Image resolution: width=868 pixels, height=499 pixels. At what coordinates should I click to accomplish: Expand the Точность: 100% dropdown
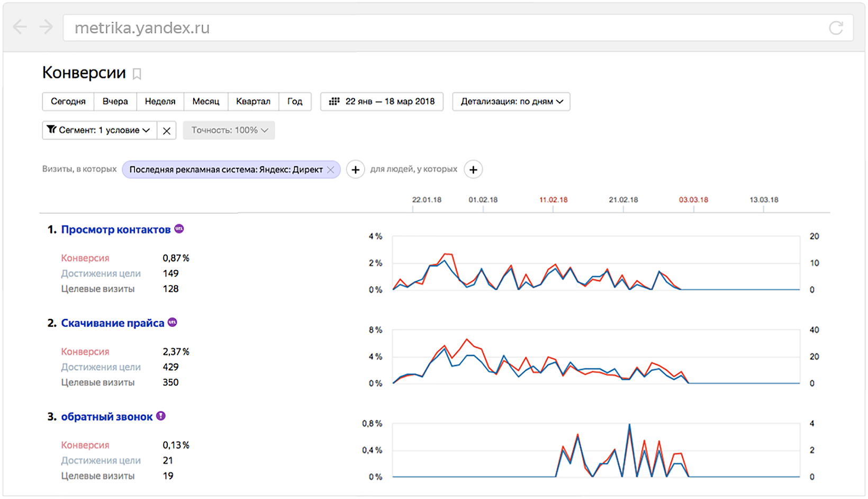[x=229, y=130]
